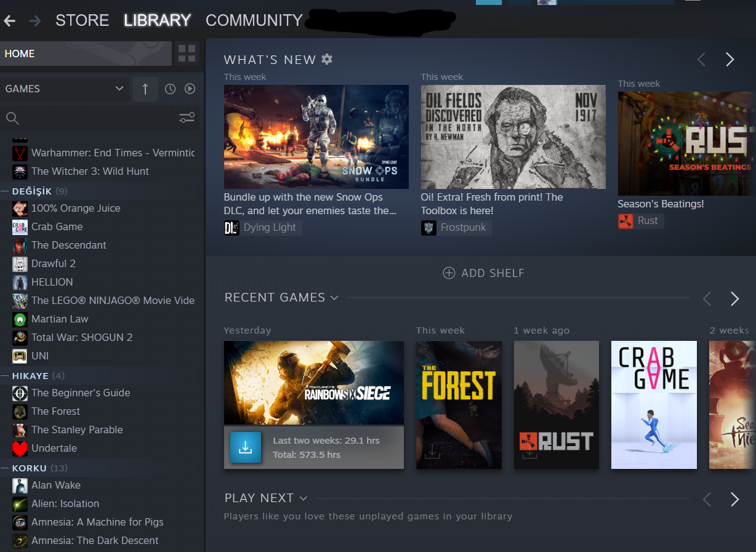Click download icon on The Forest cover
Image resolution: width=756 pixels, height=552 pixels.
(432, 452)
